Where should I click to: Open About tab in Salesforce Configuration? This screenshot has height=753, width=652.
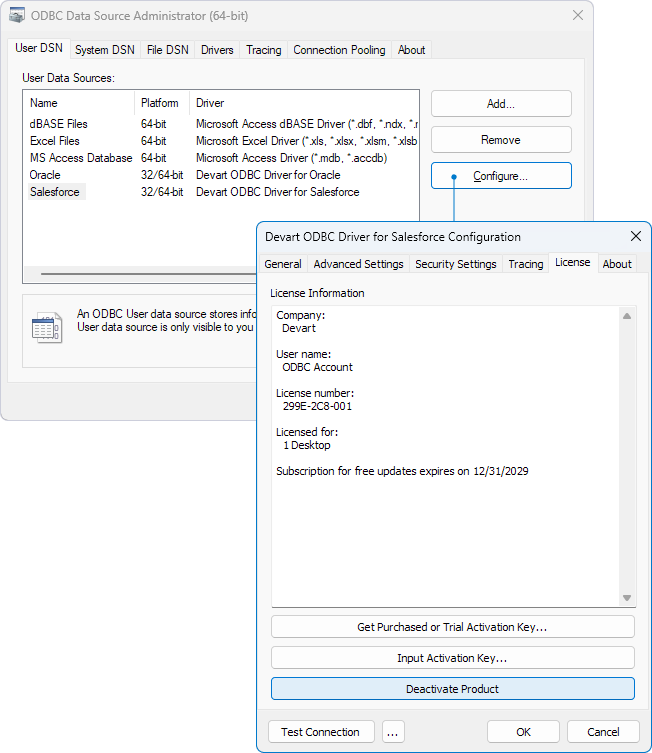(617, 264)
